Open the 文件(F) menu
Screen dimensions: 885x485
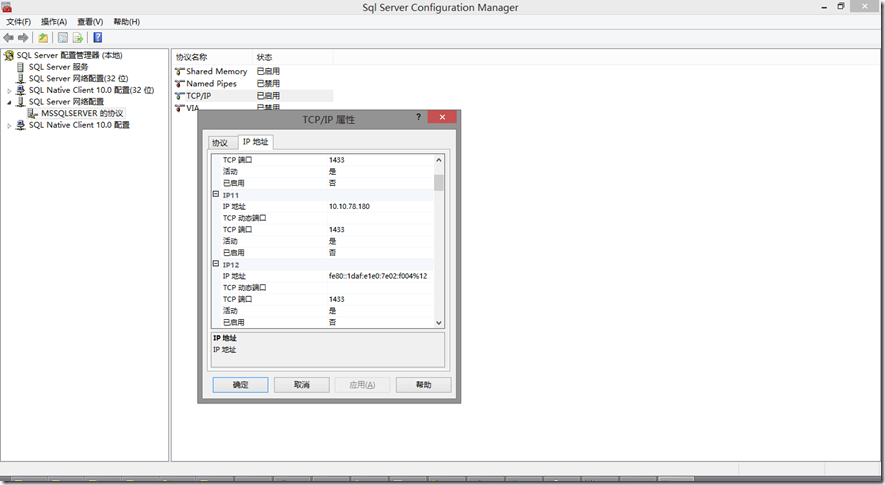19,21
